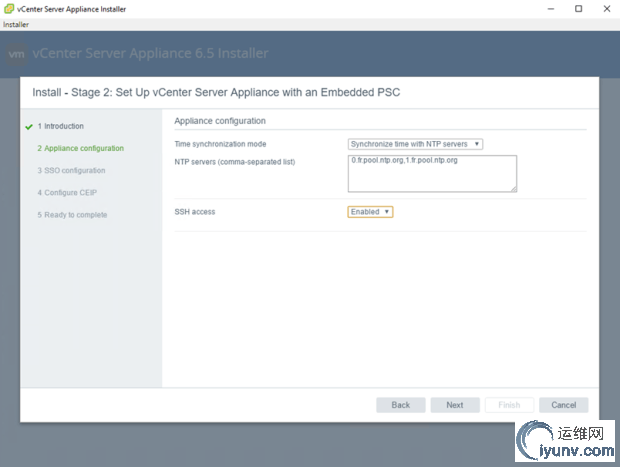Image resolution: width=620 pixels, height=467 pixels.
Task: Open the Installer menu
Action: point(16,25)
